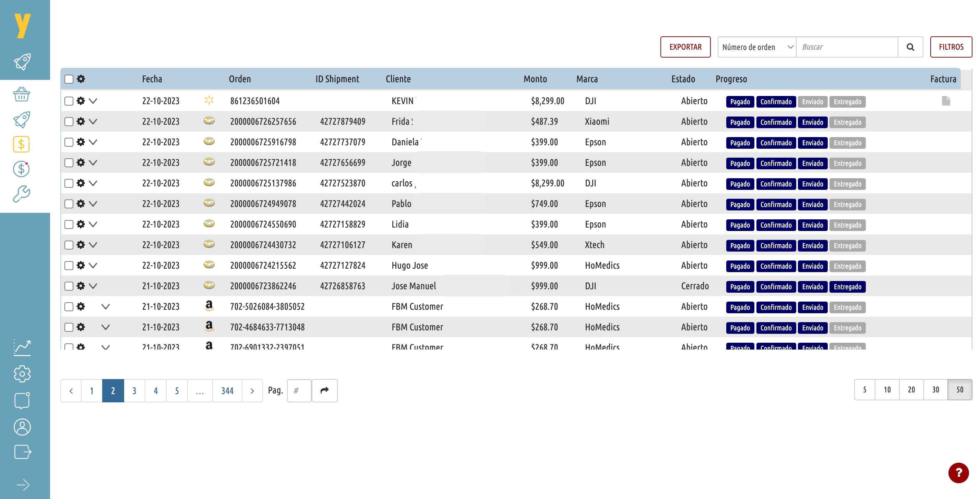This screenshot has height=499, width=980.
Task: Click the user profile sidebar icon
Action: (x=22, y=427)
